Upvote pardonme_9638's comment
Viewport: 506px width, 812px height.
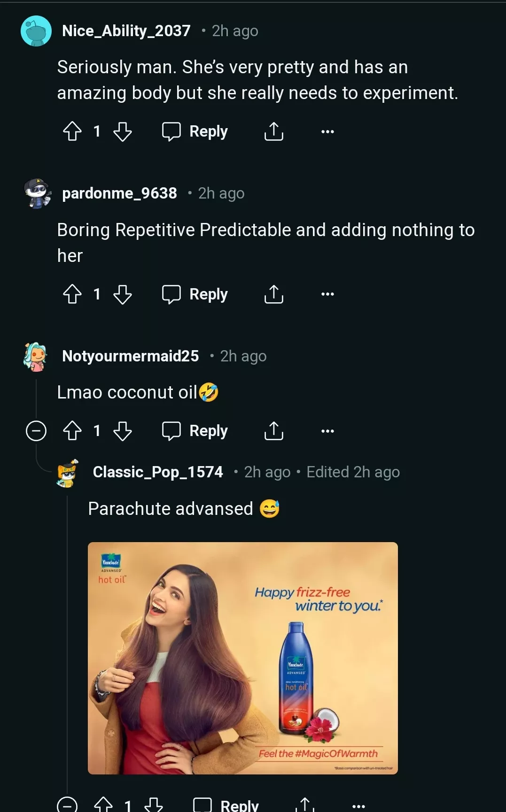[72, 294]
